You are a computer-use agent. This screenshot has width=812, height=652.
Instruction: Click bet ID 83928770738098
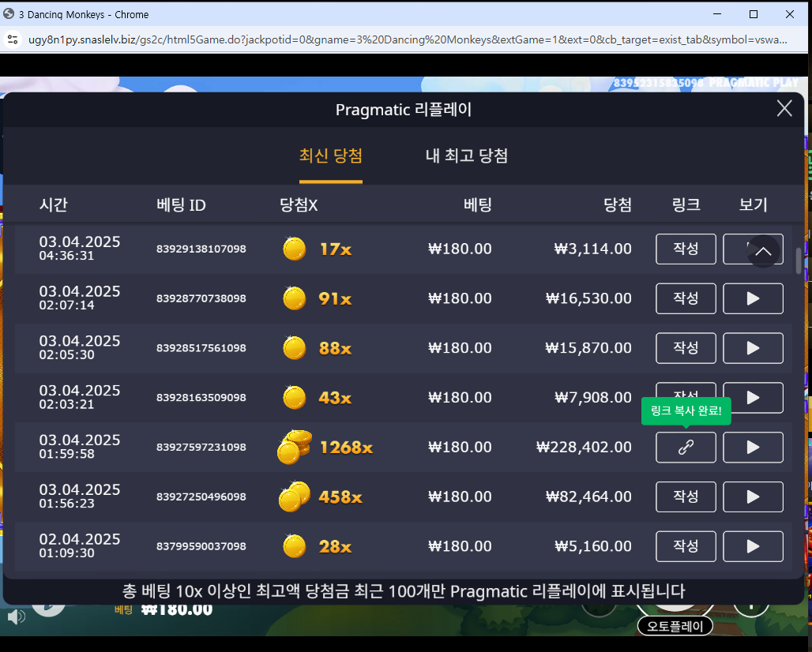pyautogui.click(x=201, y=298)
